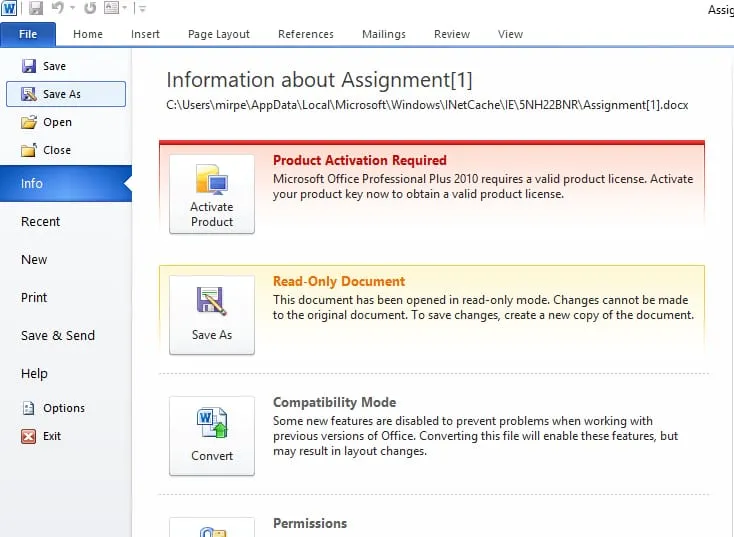734x537 pixels.
Task: Click the Open folder icon in sidebar
Action: (29, 122)
